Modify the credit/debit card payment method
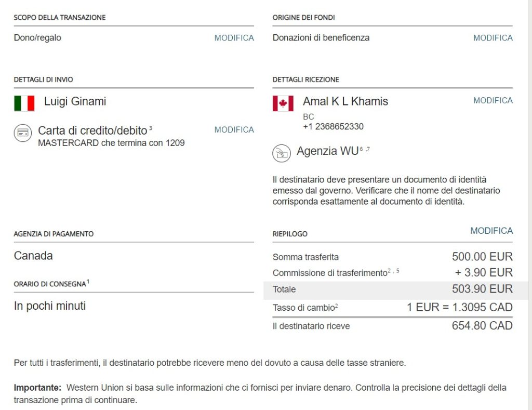 pyautogui.click(x=234, y=129)
